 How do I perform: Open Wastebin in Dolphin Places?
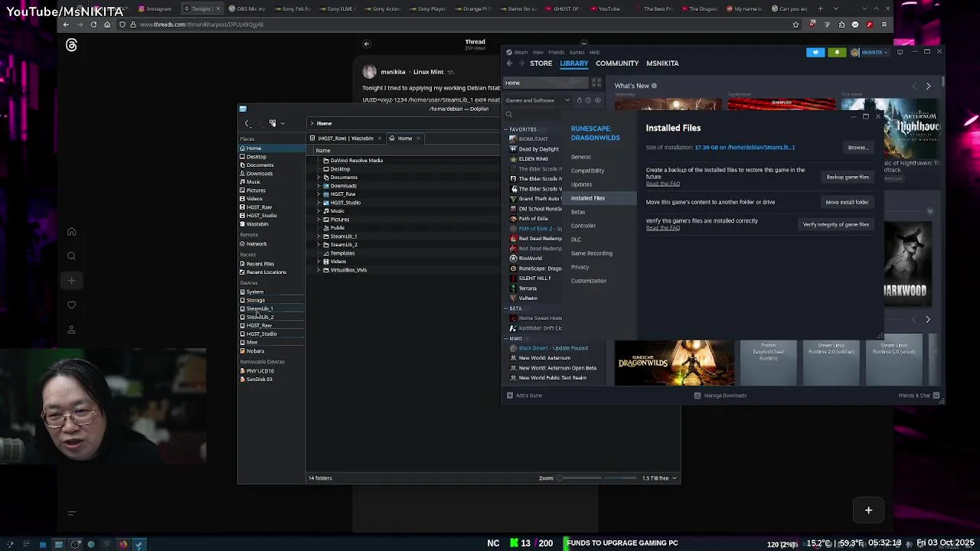point(257,224)
